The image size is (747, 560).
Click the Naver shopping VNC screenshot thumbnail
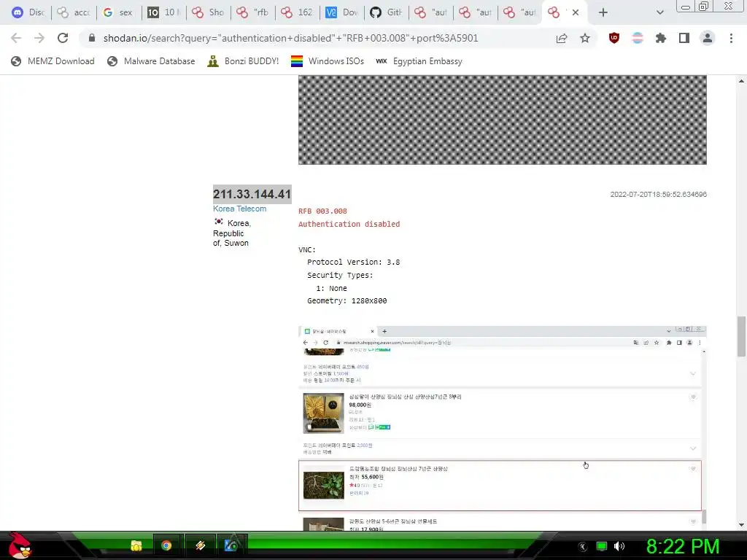[502, 428]
